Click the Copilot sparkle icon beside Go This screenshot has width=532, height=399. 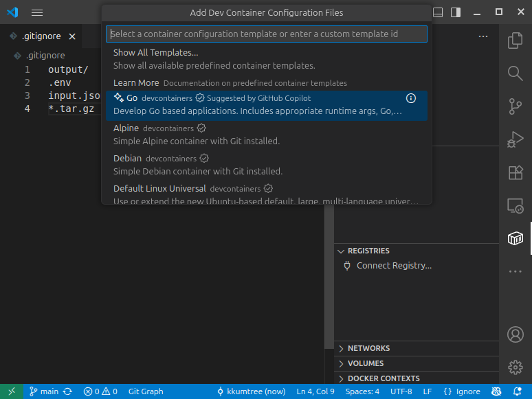tap(119, 98)
